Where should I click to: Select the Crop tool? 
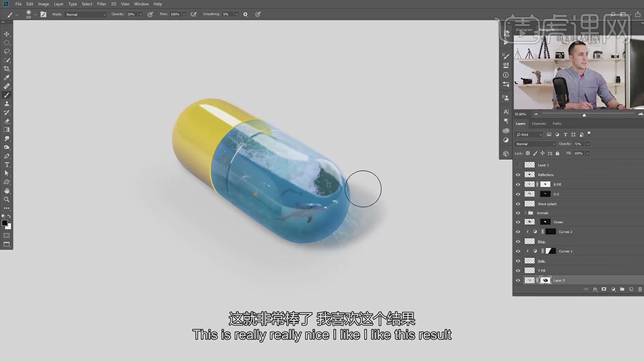coord(7,69)
